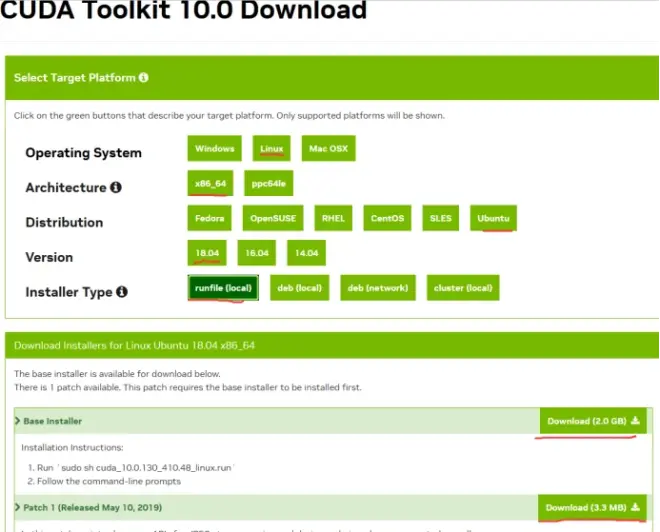
Task: Click 'Download Installers for Linux Ubuntu' header
Action: click(x=134, y=345)
